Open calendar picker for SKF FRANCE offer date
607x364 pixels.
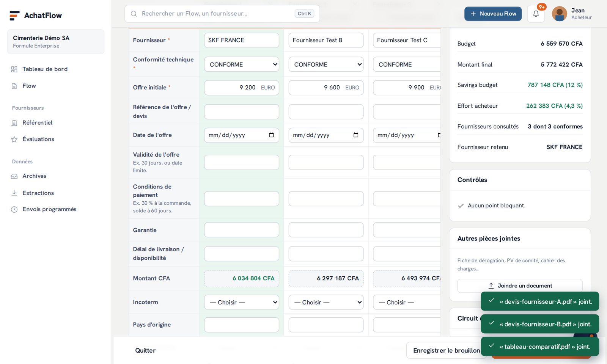pyautogui.click(x=271, y=135)
